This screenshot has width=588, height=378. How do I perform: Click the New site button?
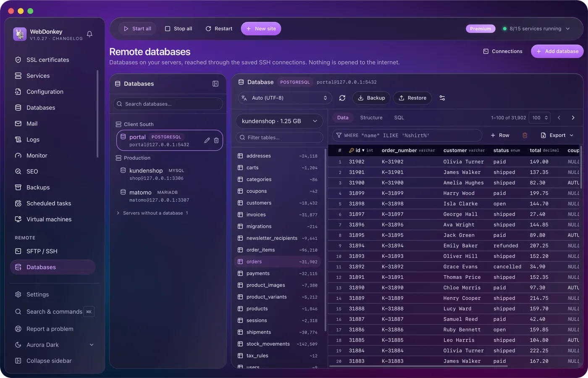(261, 29)
